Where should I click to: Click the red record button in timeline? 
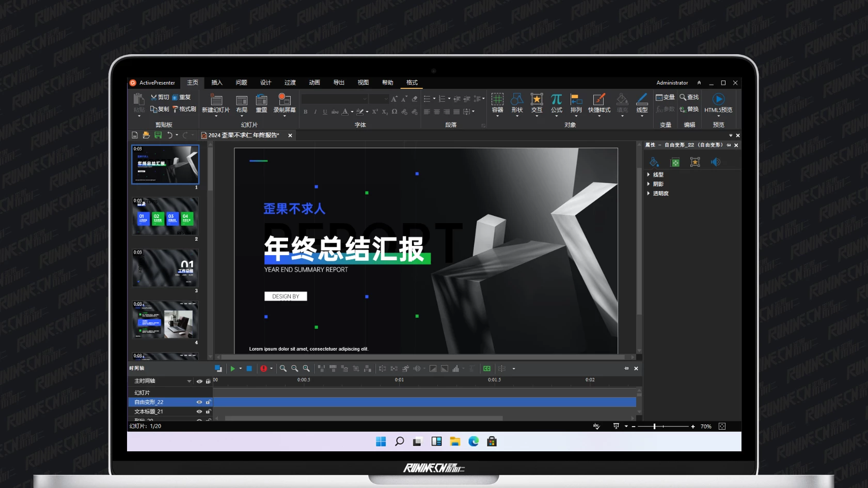(x=264, y=369)
